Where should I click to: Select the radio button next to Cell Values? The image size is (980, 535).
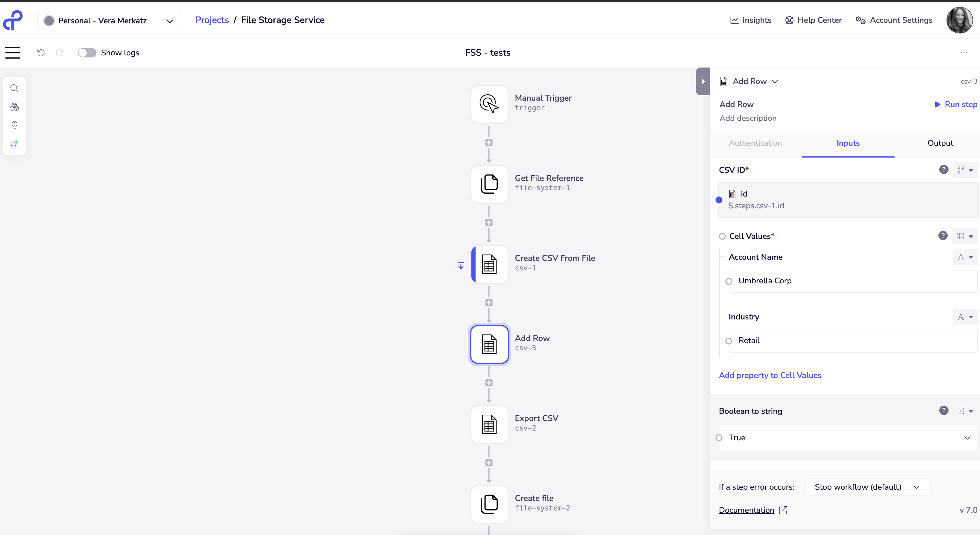tap(722, 236)
